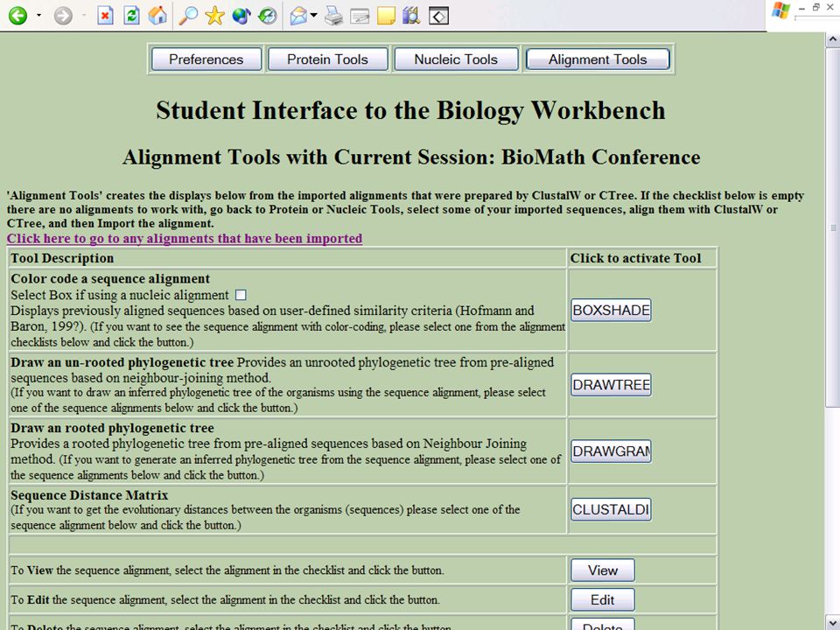This screenshot has height=630, width=840.
Task: Switch to Nucleic Tools
Action: pos(456,59)
